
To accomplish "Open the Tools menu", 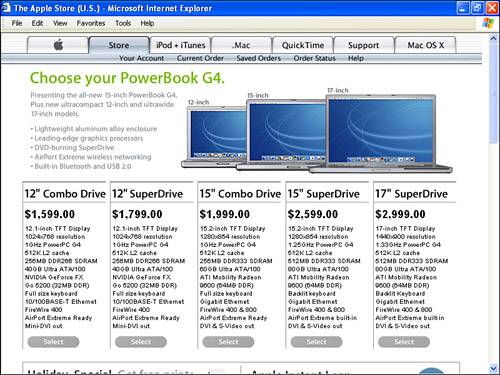I will pos(123,23).
